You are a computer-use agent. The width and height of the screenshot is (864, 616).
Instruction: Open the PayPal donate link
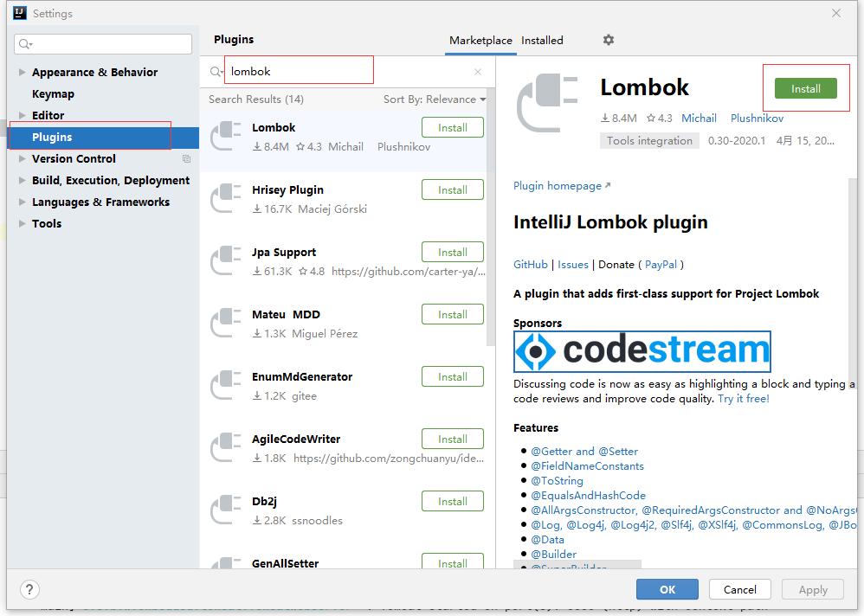[661, 264]
